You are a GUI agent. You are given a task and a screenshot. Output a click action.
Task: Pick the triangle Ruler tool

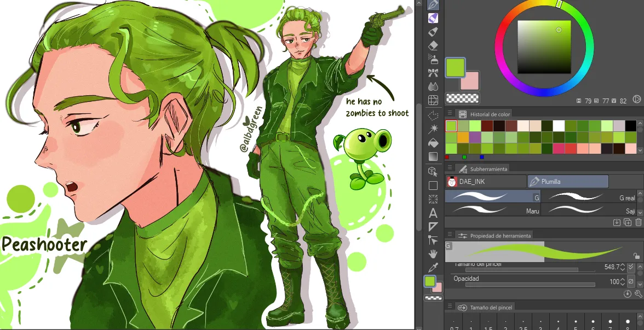(433, 227)
